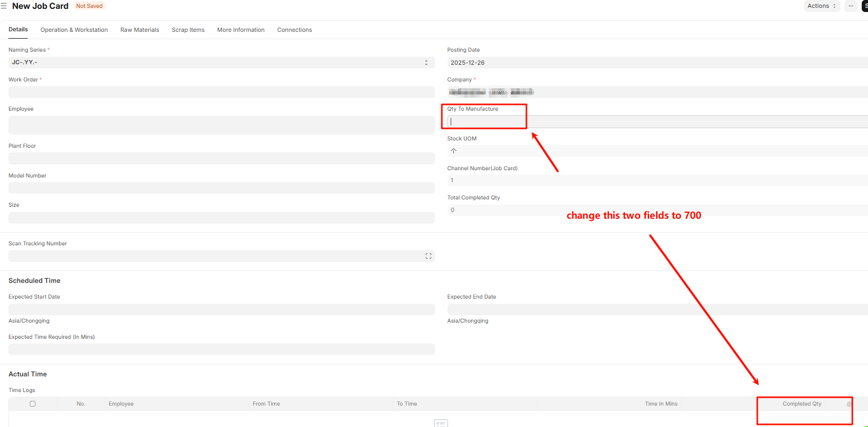Click the Not Saved status indicator
The image size is (868, 427).
[89, 6]
